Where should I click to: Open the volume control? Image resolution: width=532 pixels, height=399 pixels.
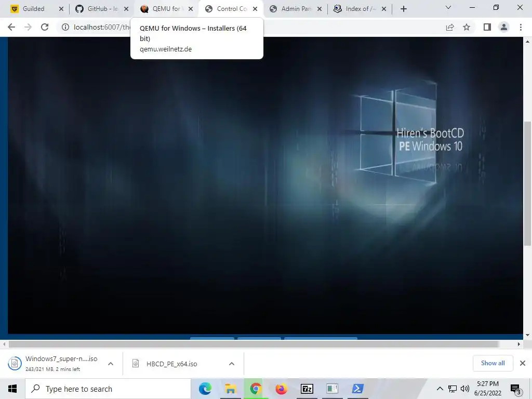click(x=465, y=389)
